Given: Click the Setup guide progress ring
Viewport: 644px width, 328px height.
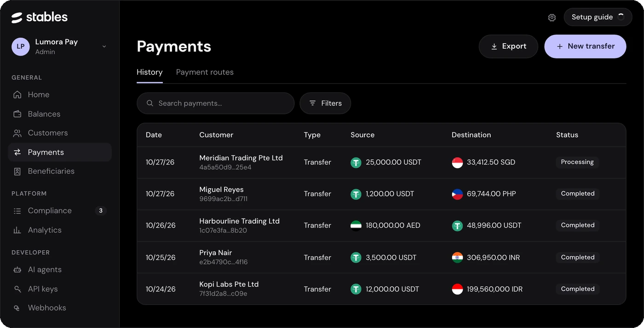Looking at the screenshot, I should [621, 17].
